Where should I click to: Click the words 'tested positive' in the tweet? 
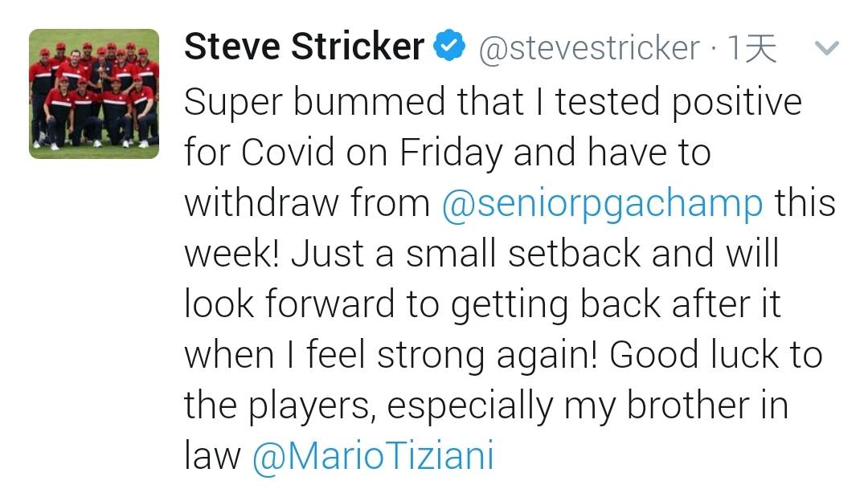click(x=678, y=103)
